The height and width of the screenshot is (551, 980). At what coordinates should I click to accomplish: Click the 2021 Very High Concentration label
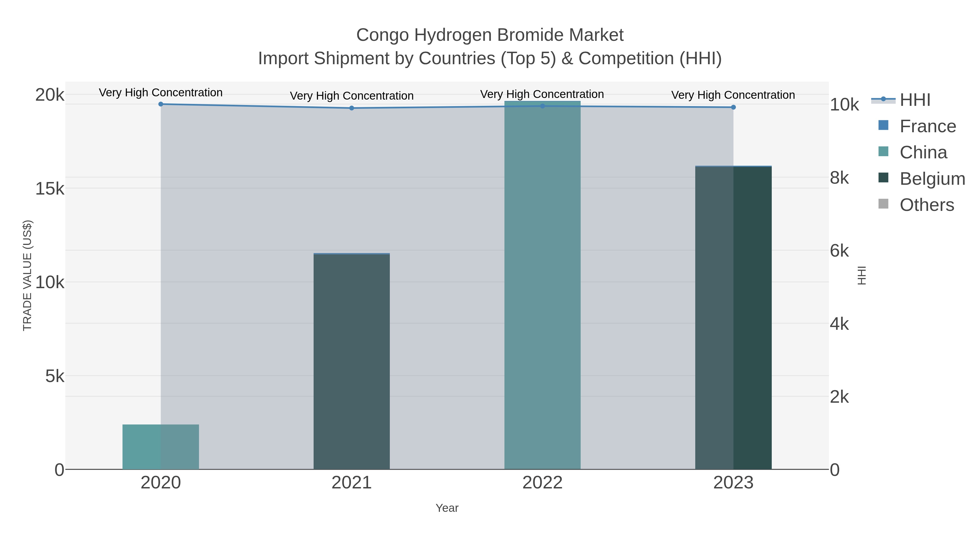[351, 96]
